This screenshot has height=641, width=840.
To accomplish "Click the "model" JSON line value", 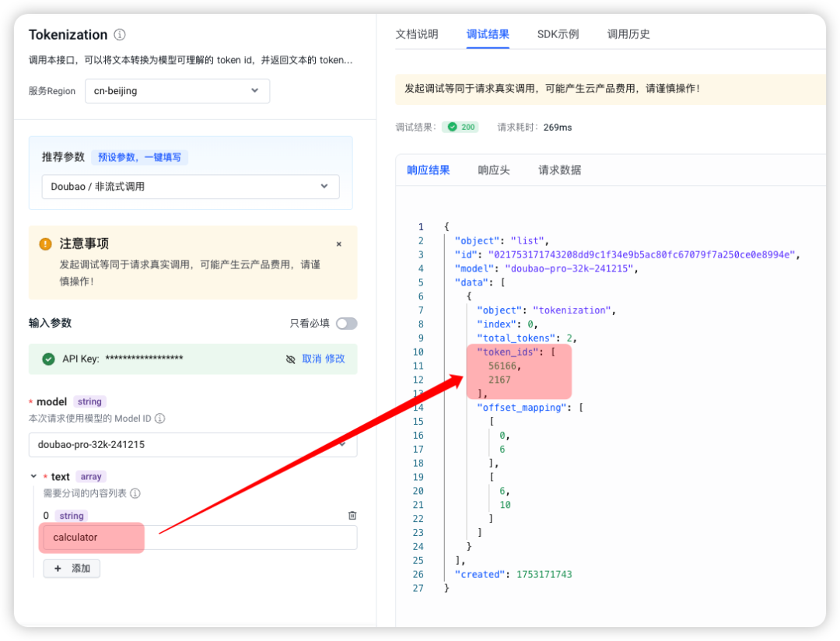I will coord(569,269).
